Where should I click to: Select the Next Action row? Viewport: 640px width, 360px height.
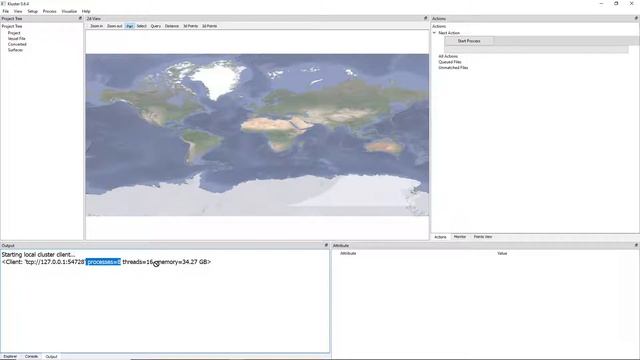(x=449, y=33)
